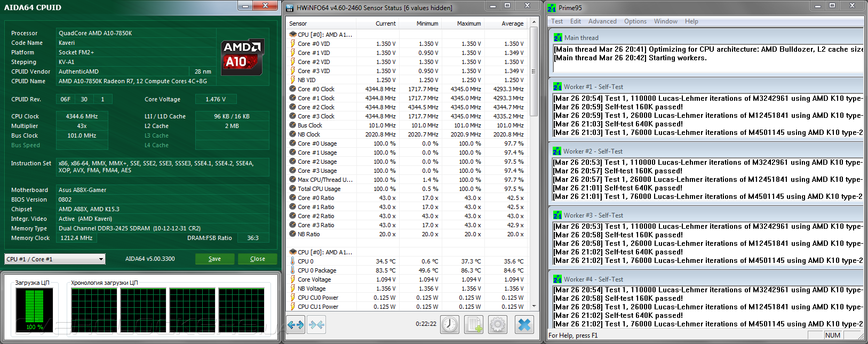Click the Asus A88X-Gamer motherboard field
Screen dimensions: 868x344
(163, 190)
